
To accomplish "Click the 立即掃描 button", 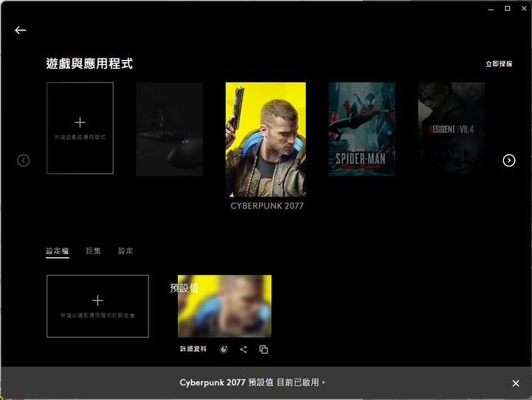I will click(x=498, y=64).
